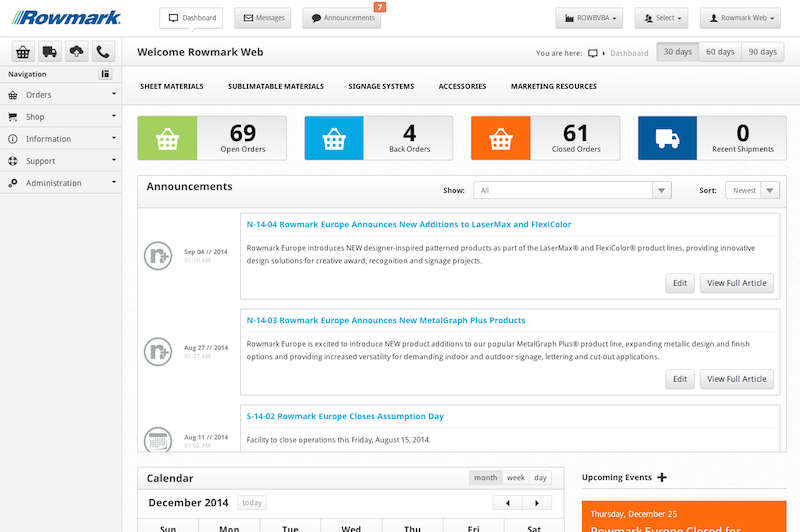Viewport: 800px width, 532px height.
Task: Click the delivery truck quick icon
Action: tap(49, 52)
